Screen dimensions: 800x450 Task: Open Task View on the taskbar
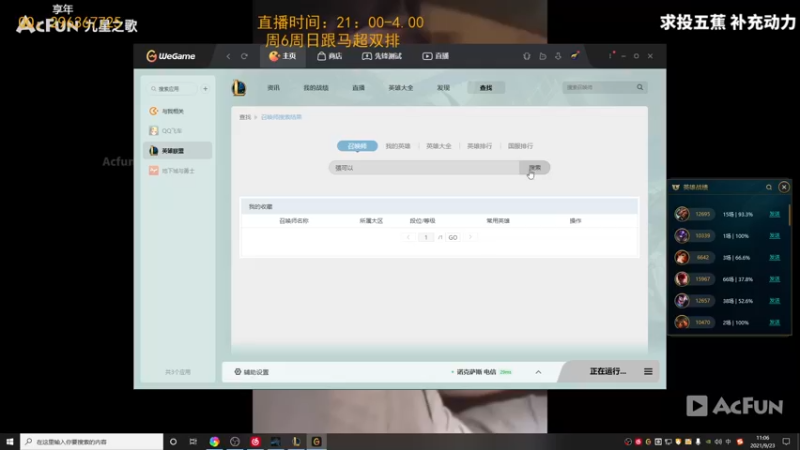(x=193, y=441)
